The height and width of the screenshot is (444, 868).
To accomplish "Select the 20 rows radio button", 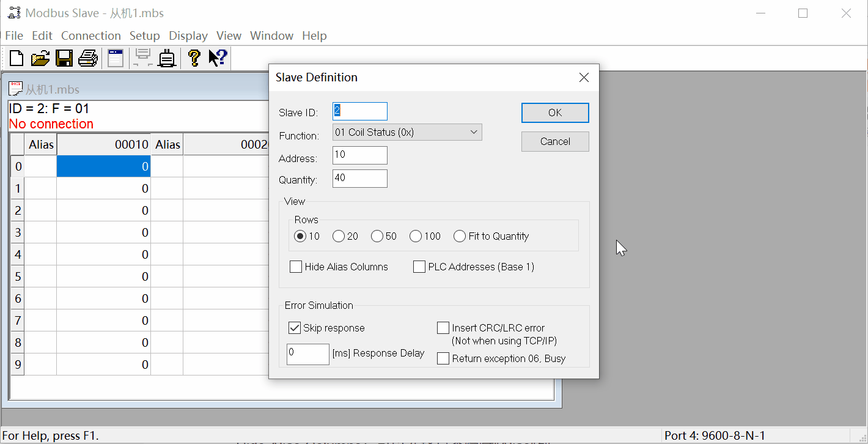I will [x=339, y=236].
